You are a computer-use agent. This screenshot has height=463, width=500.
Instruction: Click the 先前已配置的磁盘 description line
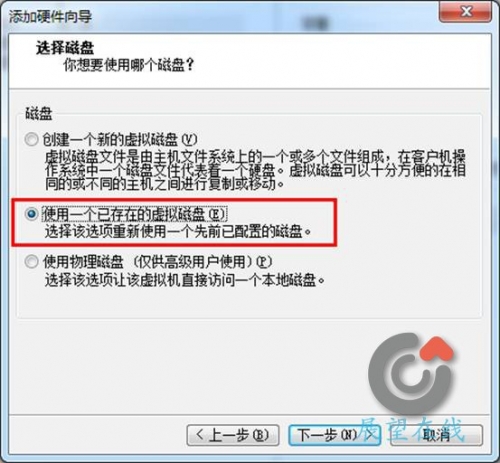[178, 231]
